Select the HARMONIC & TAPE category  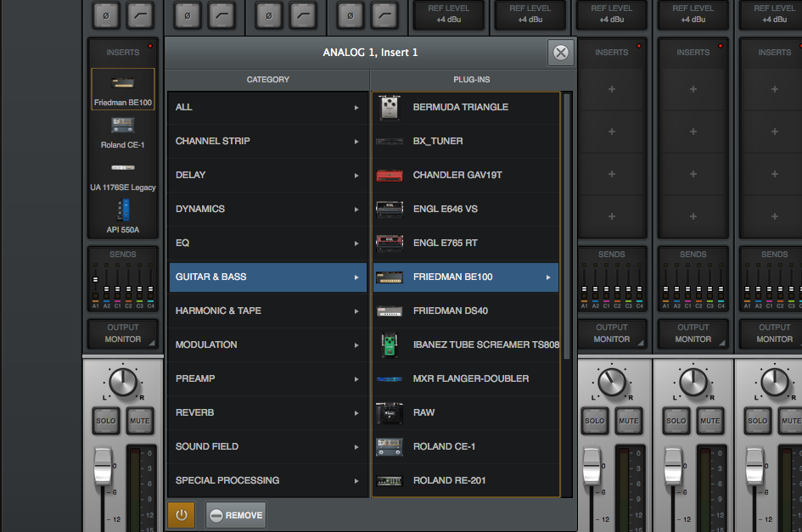click(268, 311)
